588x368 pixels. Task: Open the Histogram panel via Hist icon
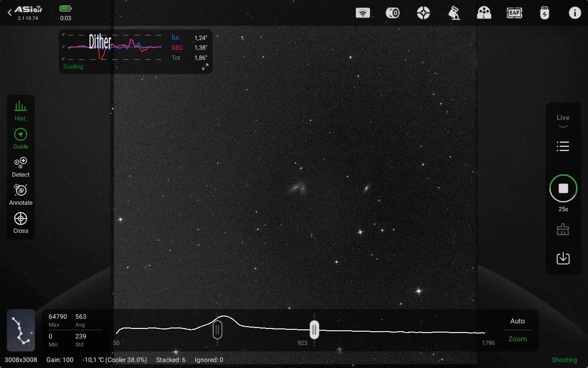click(21, 110)
